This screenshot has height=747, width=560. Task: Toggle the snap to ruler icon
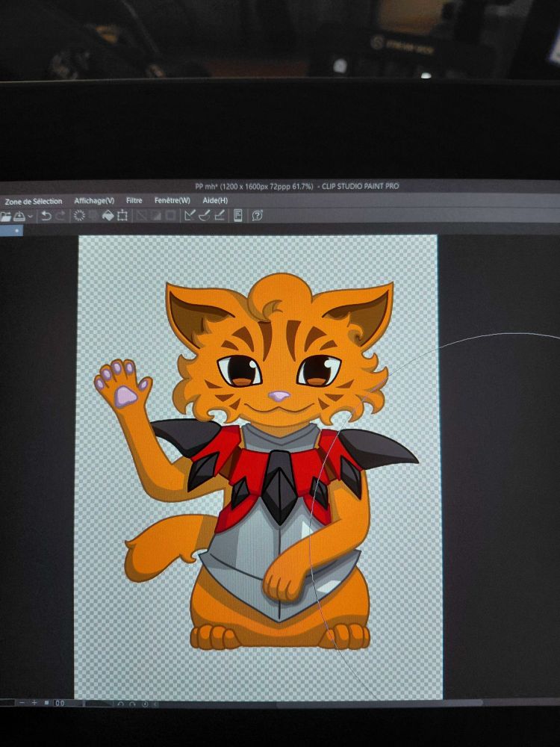(190, 215)
